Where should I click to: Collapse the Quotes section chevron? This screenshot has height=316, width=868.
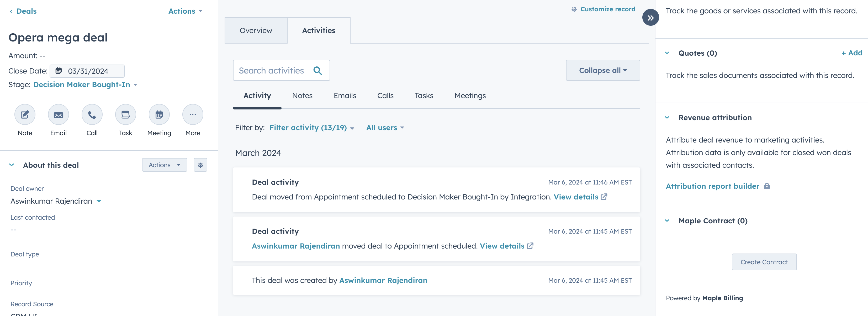667,53
